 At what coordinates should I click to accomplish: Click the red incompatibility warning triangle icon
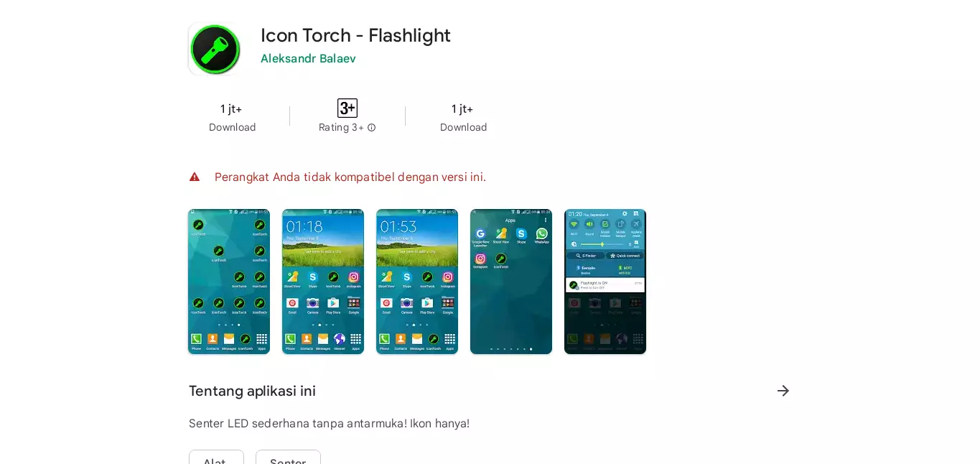pos(195,177)
